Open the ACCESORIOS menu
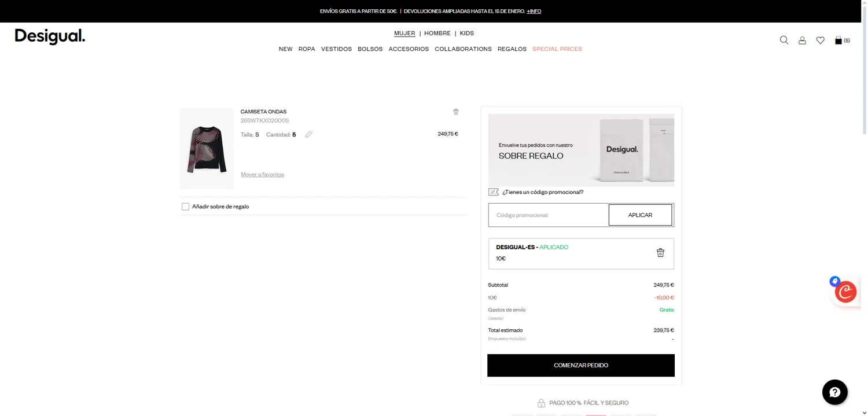The width and height of the screenshot is (868, 416). tap(409, 49)
